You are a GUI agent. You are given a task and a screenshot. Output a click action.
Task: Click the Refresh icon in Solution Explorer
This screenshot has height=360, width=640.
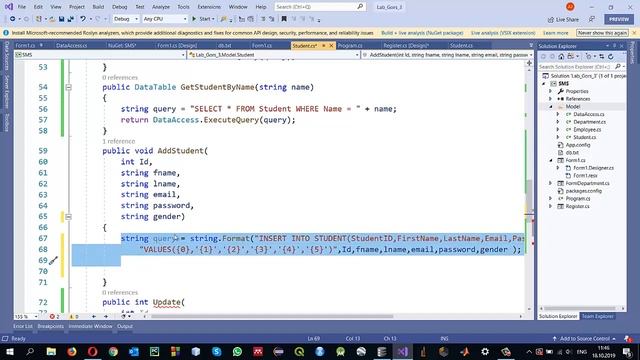point(611,56)
